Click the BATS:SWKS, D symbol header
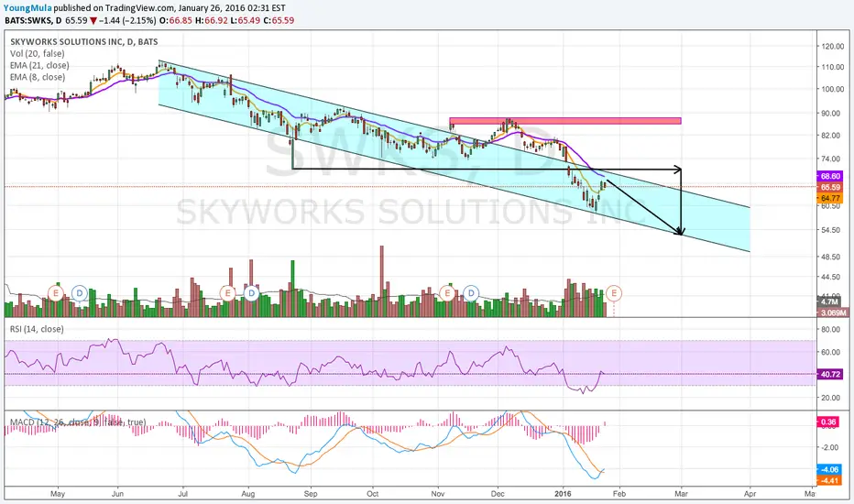Viewport: 854px width, 504px height. (x=33, y=20)
